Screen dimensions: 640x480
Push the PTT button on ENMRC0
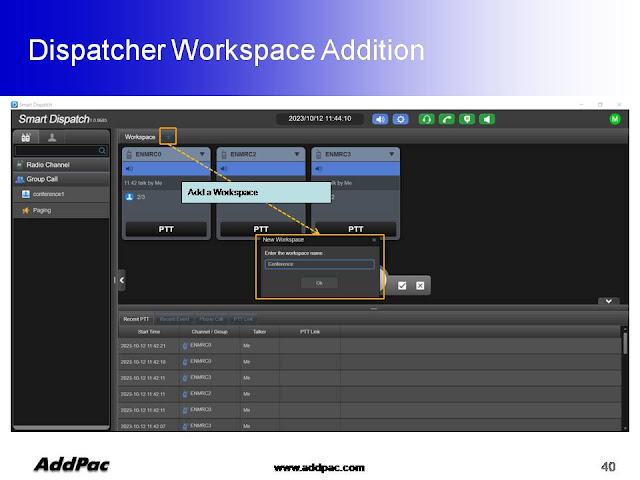[166, 229]
